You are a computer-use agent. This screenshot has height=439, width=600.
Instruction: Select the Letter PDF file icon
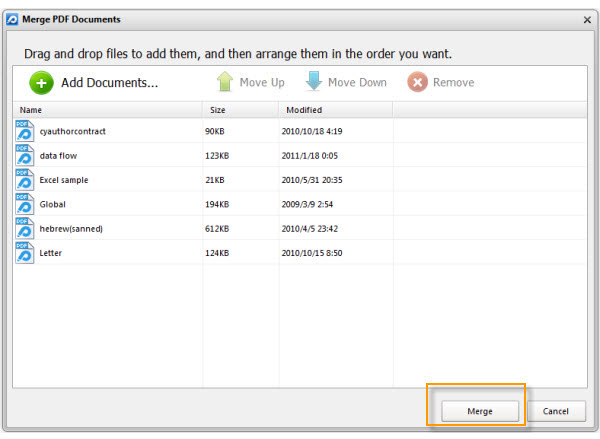(x=24, y=253)
